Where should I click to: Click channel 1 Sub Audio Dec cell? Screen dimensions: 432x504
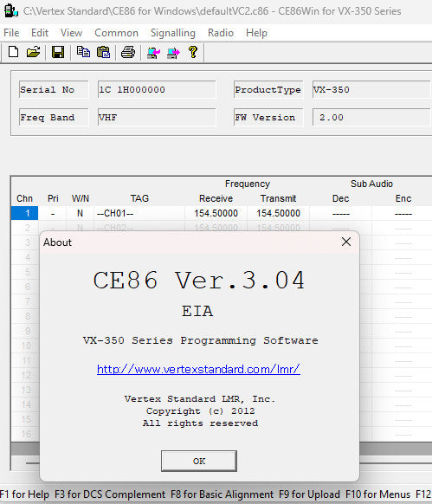[341, 213]
